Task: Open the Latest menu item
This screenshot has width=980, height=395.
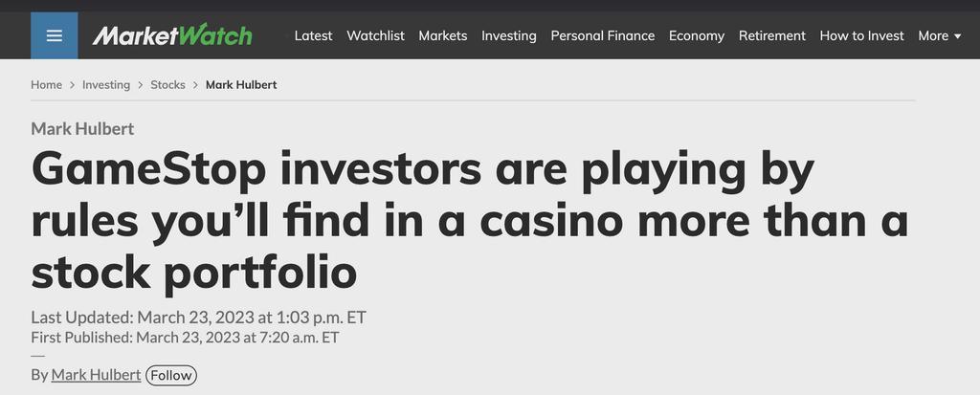Action: (313, 35)
